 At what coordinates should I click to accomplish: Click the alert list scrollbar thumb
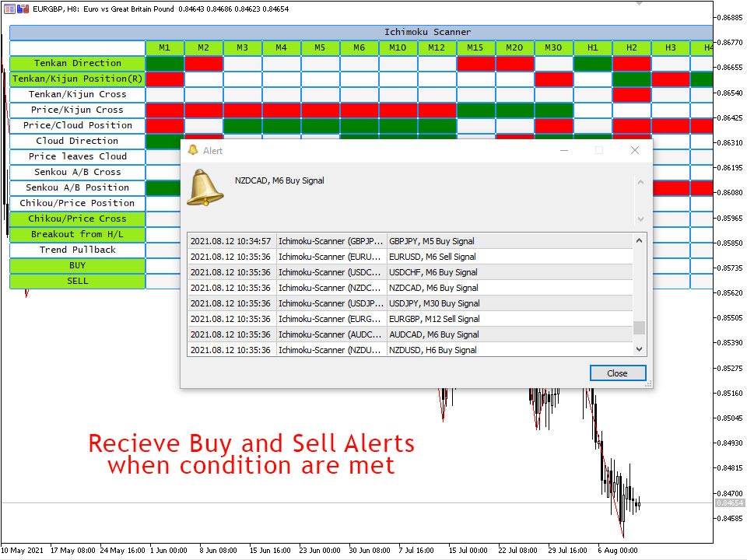[x=640, y=327]
